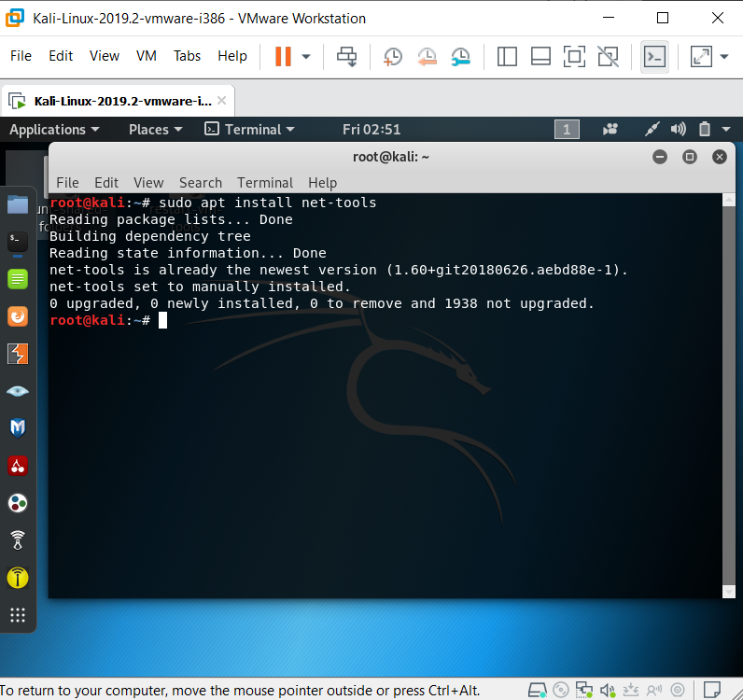Click the Fri 02:51 clock

click(371, 130)
